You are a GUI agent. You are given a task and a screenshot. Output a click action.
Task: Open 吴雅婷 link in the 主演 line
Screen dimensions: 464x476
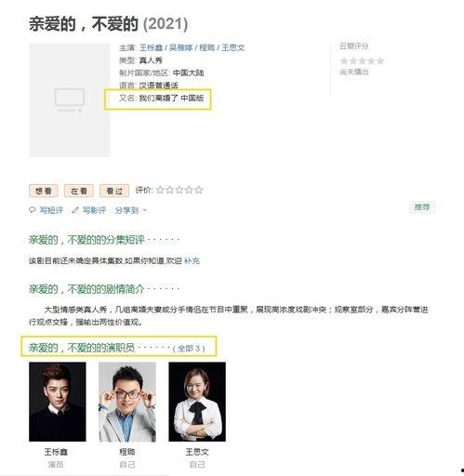(181, 47)
